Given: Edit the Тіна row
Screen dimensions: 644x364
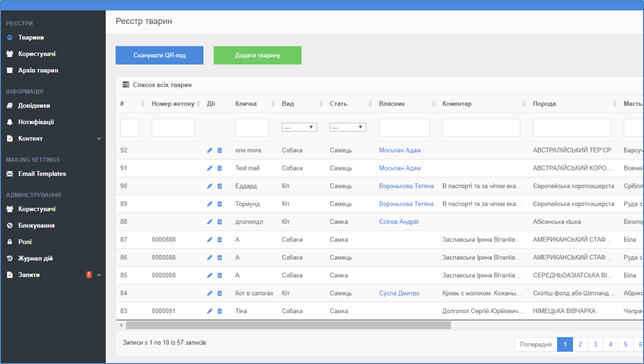Looking at the screenshot, I should tap(209, 311).
